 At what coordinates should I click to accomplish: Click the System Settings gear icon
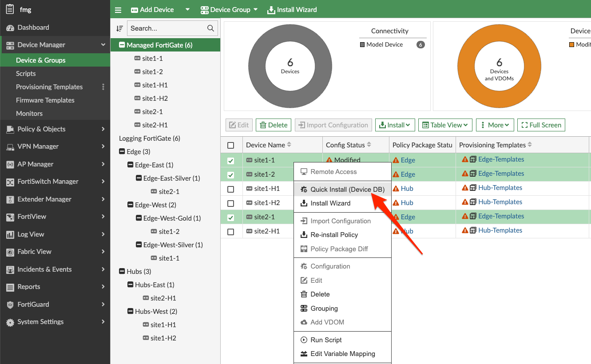(10, 322)
